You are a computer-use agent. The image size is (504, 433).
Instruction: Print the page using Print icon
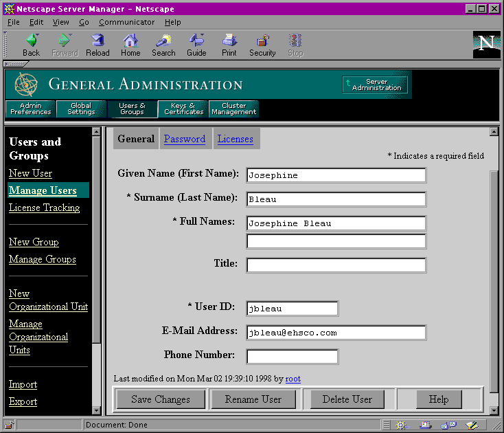coord(229,41)
